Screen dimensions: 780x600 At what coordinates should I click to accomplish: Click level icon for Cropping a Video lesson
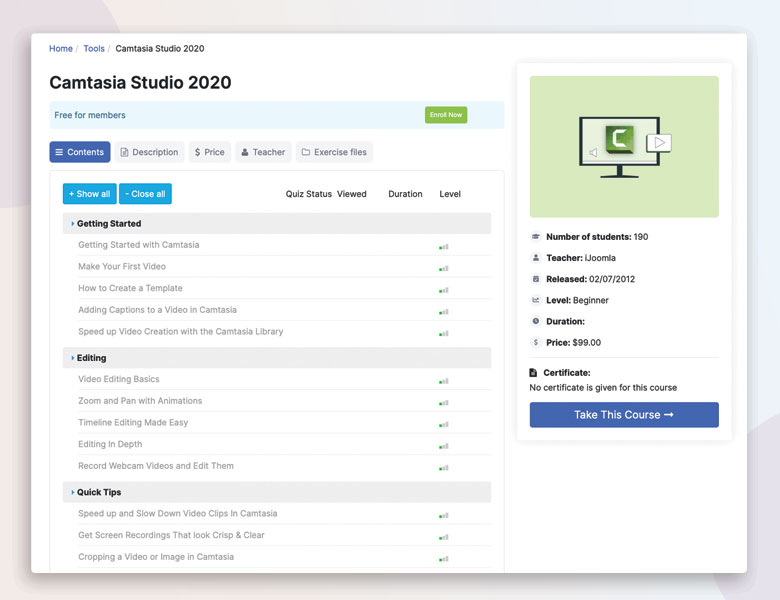[444, 559]
